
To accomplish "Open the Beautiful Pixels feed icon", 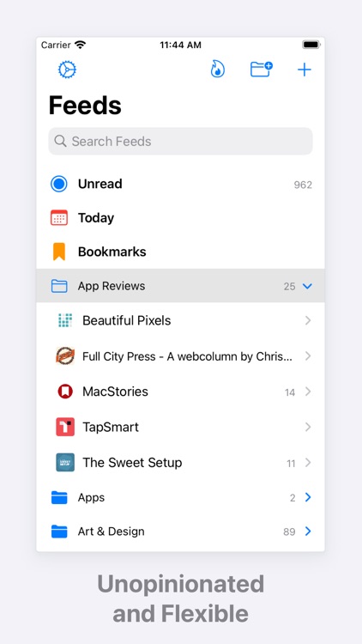I will [x=65, y=320].
